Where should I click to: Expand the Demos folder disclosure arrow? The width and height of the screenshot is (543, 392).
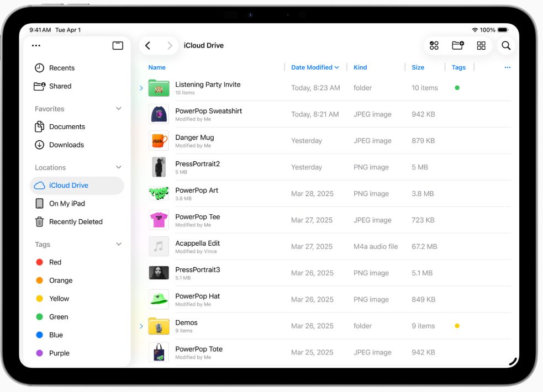141,326
